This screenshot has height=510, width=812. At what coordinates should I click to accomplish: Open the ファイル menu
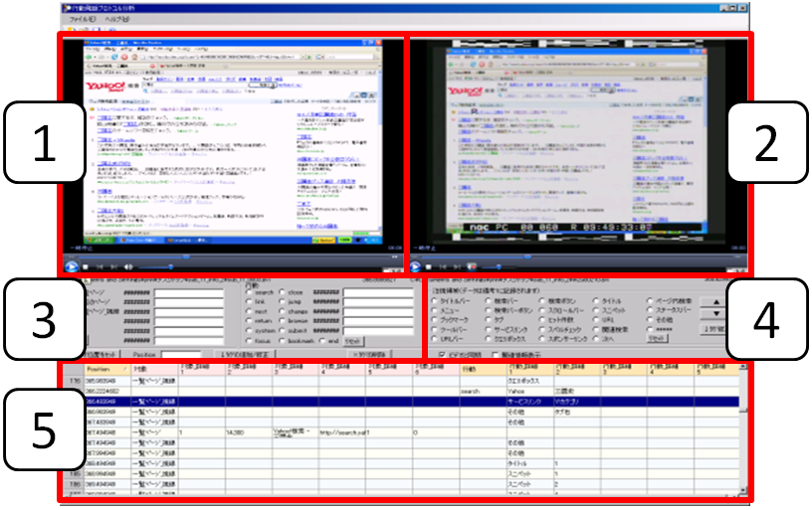click(84, 19)
